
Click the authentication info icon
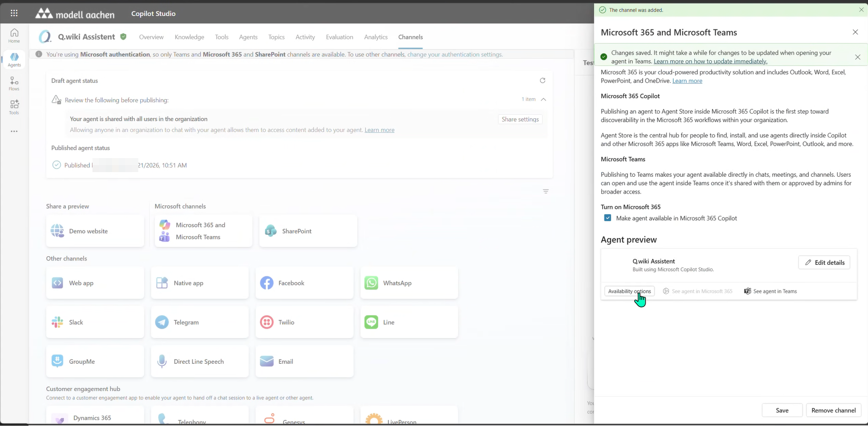(x=39, y=54)
